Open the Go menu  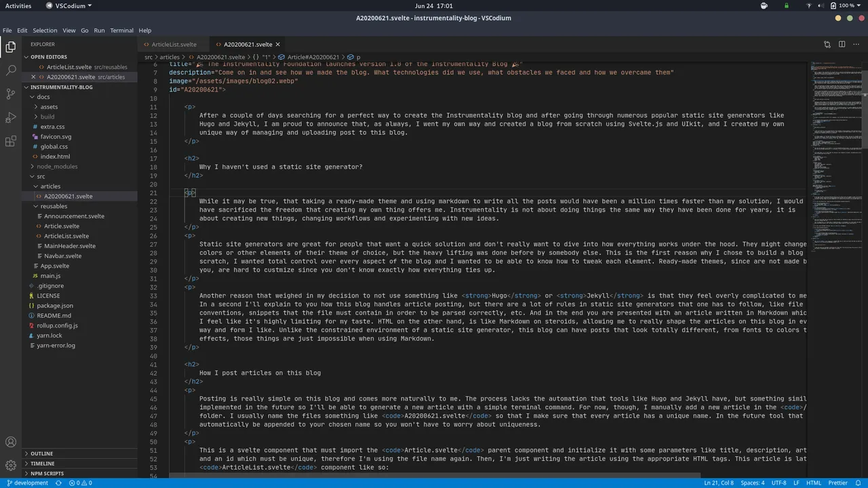pyautogui.click(x=85, y=30)
